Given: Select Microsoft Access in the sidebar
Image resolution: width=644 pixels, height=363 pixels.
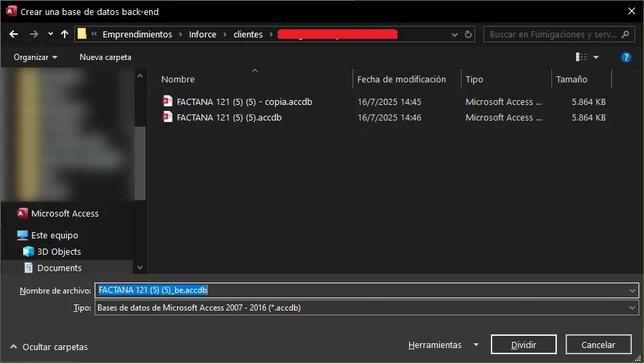Looking at the screenshot, I should [x=65, y=213].
